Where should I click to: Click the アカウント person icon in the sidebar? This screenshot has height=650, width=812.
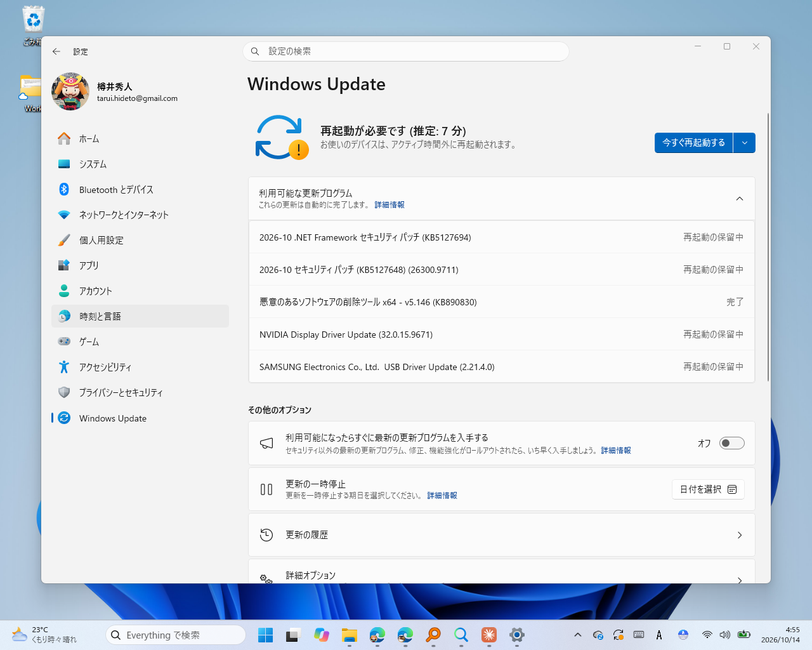tap(64, 291)
